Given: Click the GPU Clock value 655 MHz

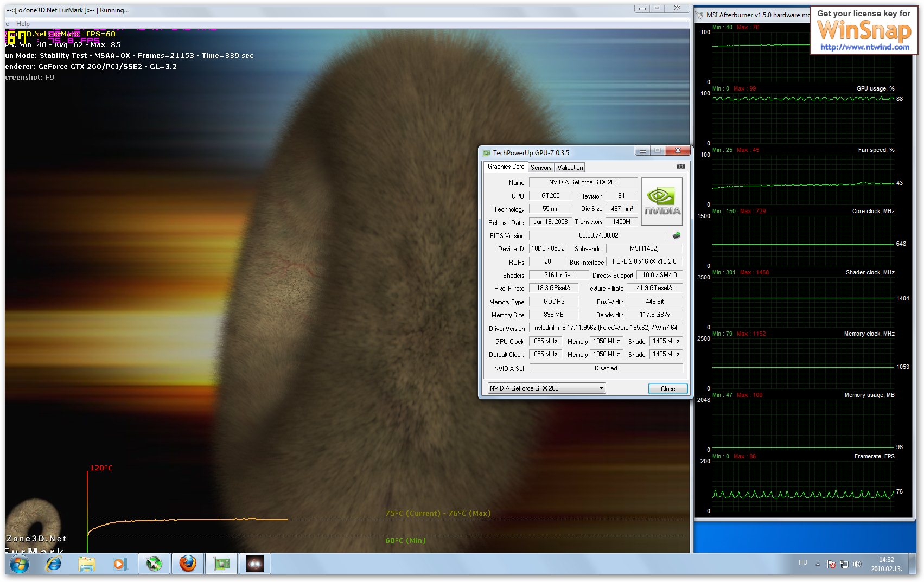Looking at the screenshot, I should point(546,341).
